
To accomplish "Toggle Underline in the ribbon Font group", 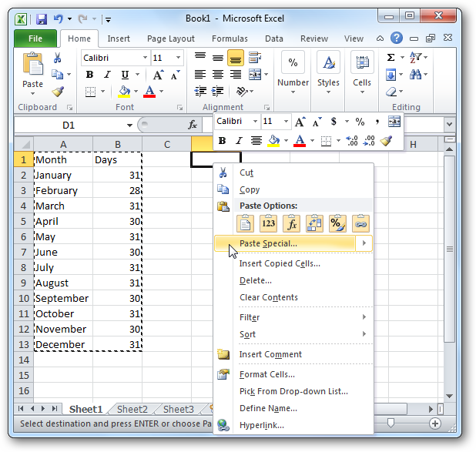I will click(x=125, y=75).
